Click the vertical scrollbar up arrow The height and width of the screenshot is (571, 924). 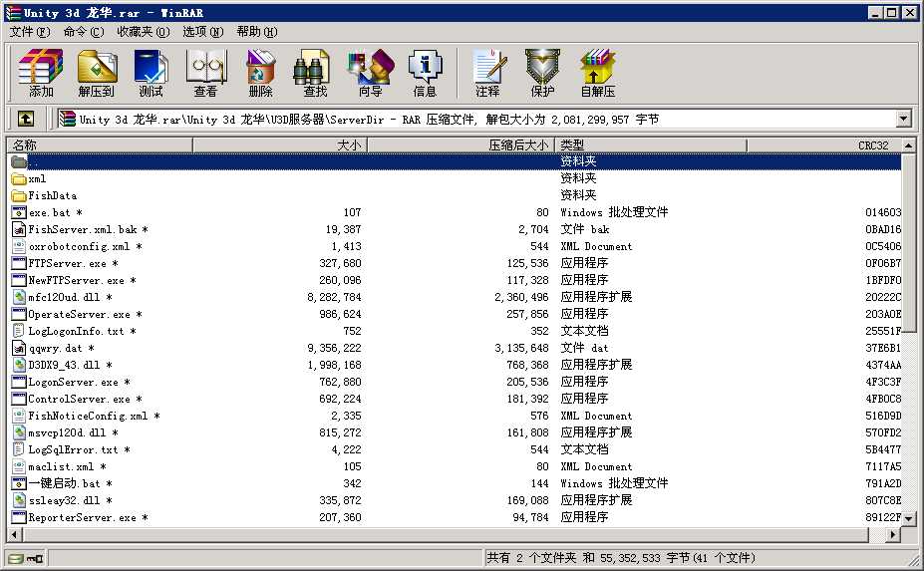pyautogui.click(x=909, y=144)
